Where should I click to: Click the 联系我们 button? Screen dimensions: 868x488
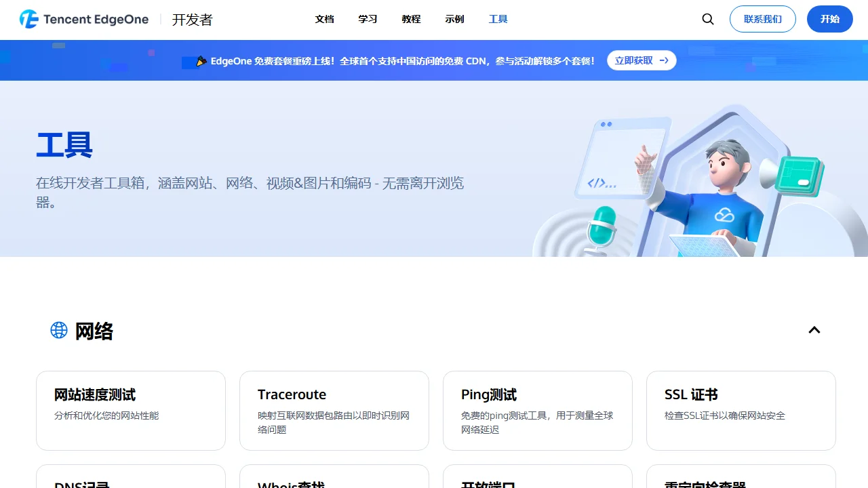coord(762,19)
